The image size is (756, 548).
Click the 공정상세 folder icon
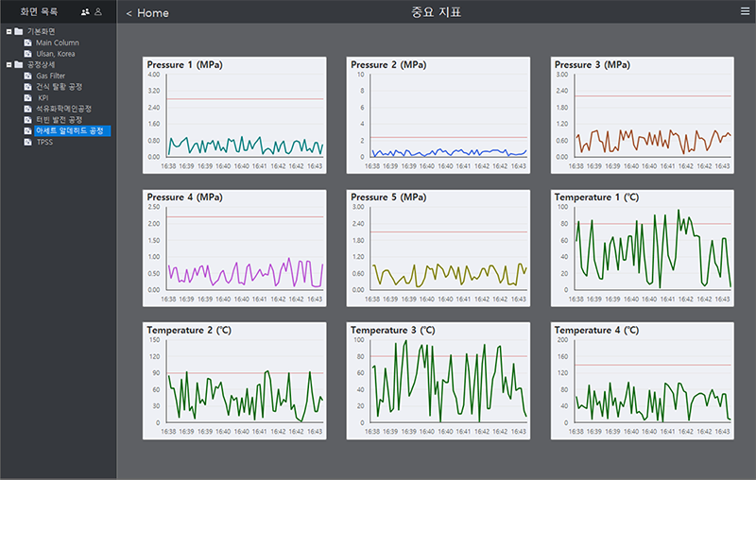tap(19, 64)
